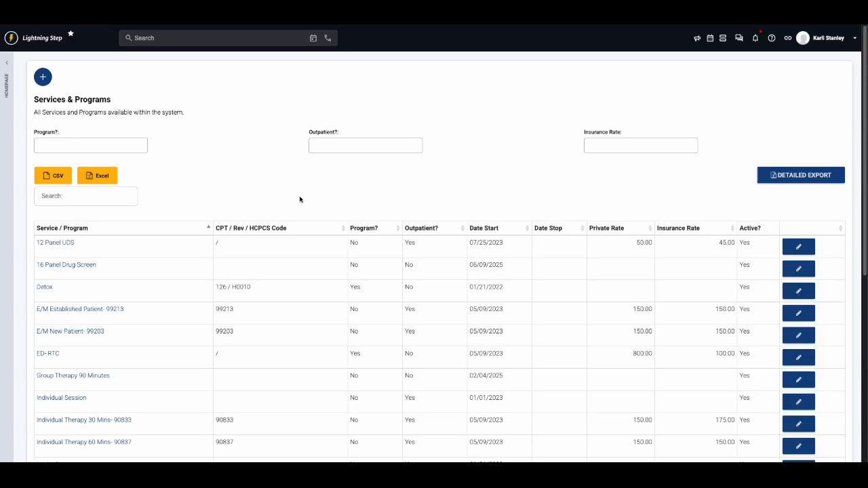Sort the table by Private Rate column

click(606, 228)
